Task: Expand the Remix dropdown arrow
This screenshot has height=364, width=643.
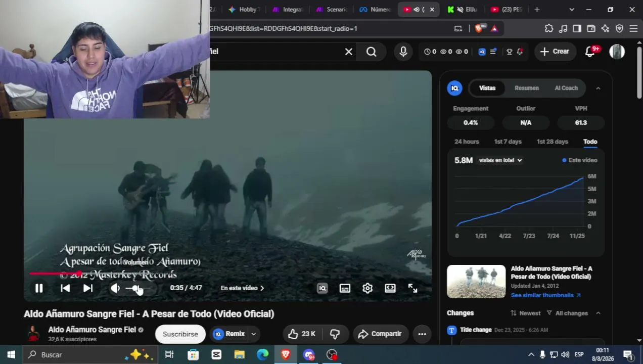Action: pyautogui.click(x=254, y=334)
